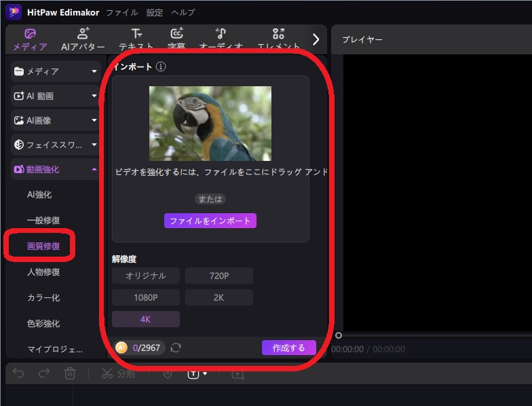The image size is (532, 406).
Task: Click the プレイヤー panel title
Action: coord(362,39)
